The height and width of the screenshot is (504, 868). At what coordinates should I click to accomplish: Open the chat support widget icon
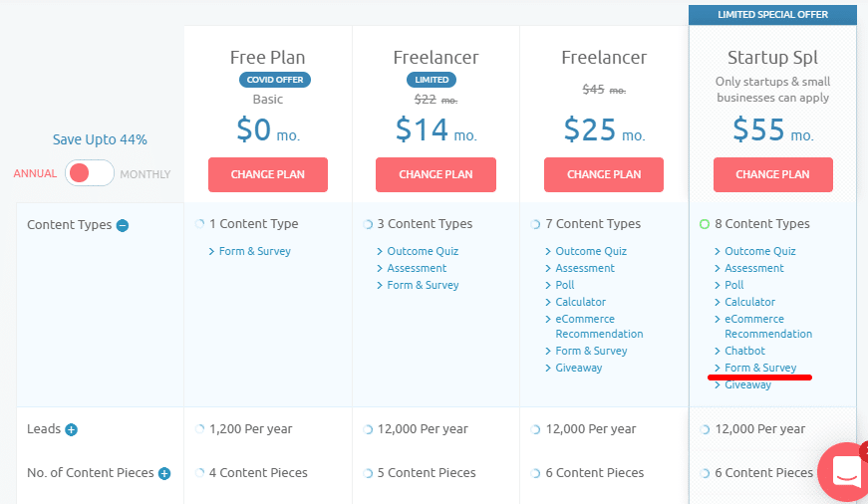pyautogui.click(x=846, y=472)
